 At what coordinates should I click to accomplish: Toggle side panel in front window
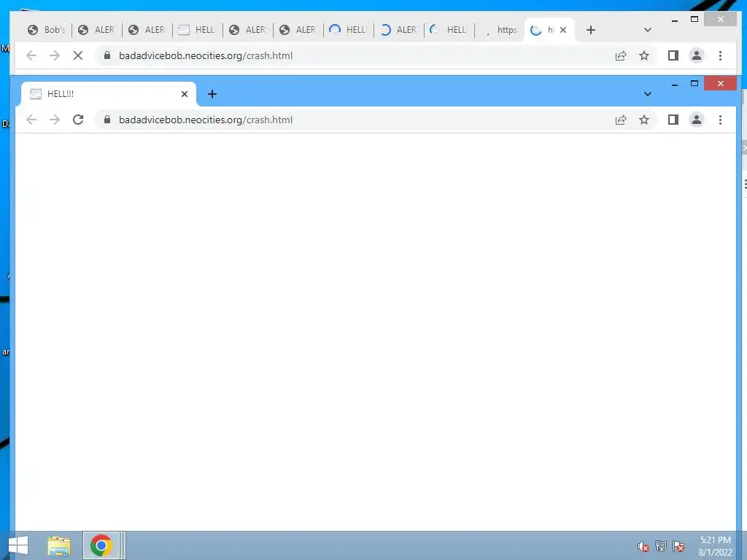click(673, 120)
